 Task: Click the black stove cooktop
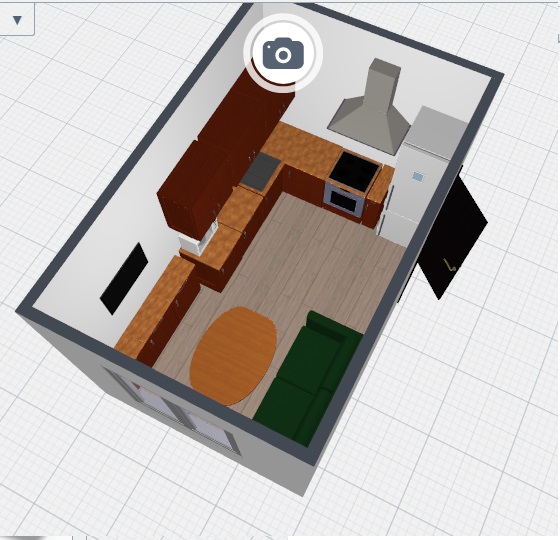(354, 171)
